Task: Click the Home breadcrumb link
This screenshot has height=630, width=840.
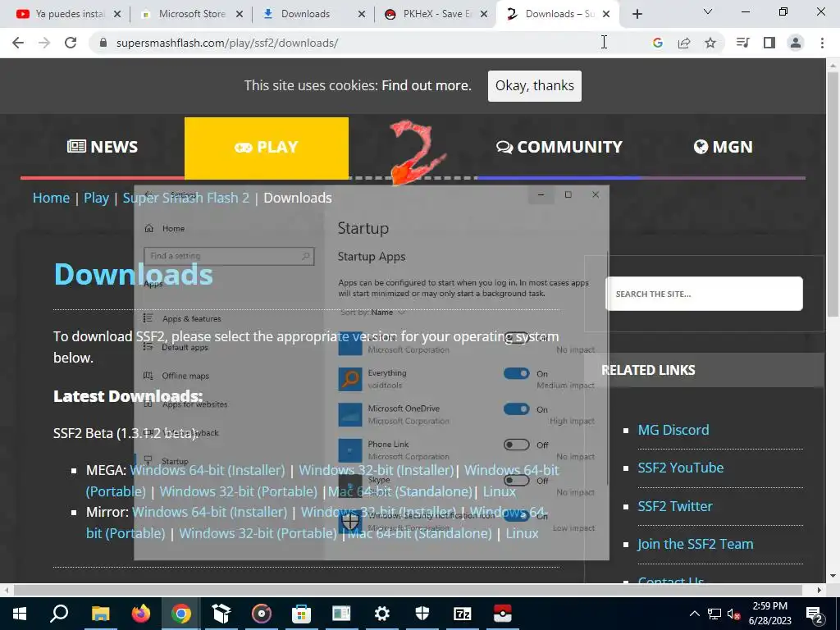Action: (51, 198)
